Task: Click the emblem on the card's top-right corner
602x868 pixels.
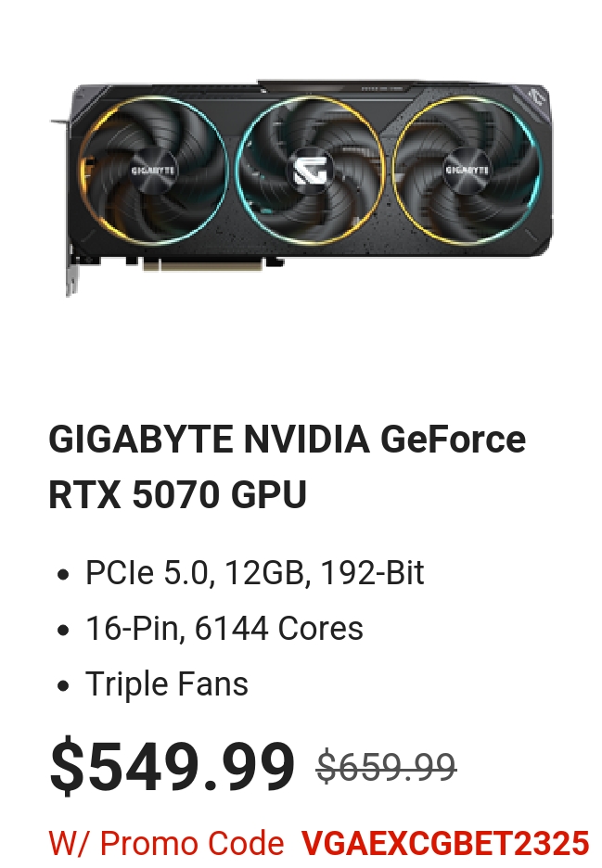Action: pos(535,95)
